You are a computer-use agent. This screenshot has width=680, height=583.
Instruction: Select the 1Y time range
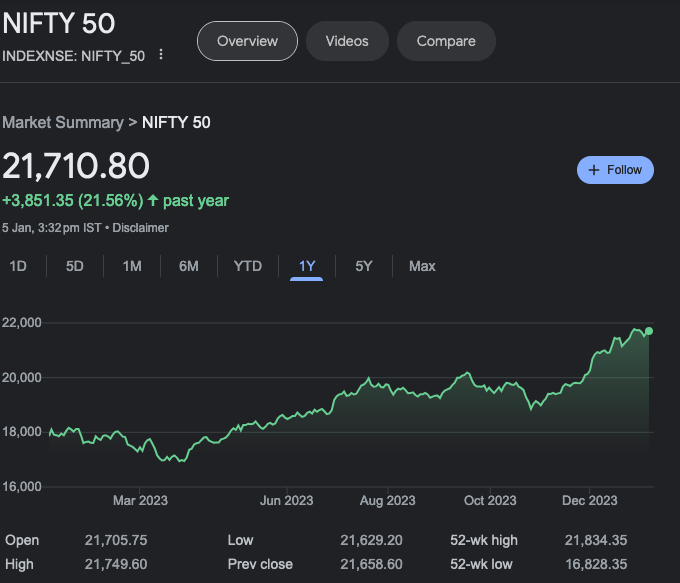[307, 266]
